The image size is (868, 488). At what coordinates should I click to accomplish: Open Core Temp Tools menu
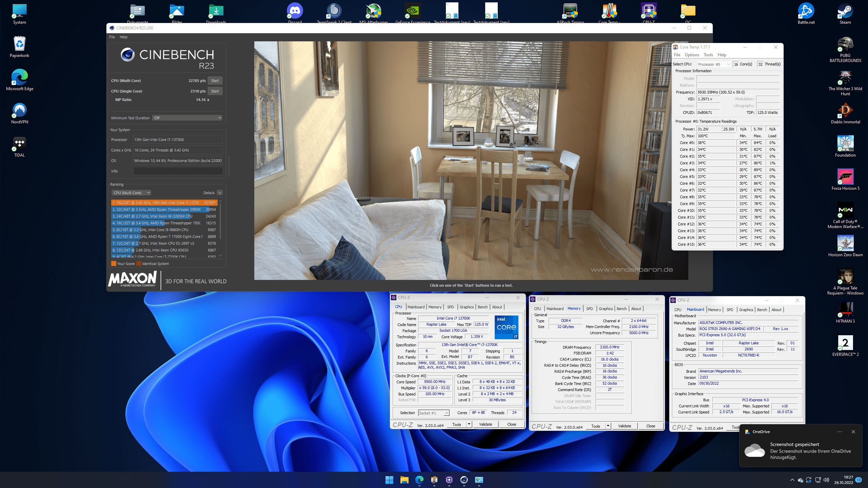pos(708,55)
